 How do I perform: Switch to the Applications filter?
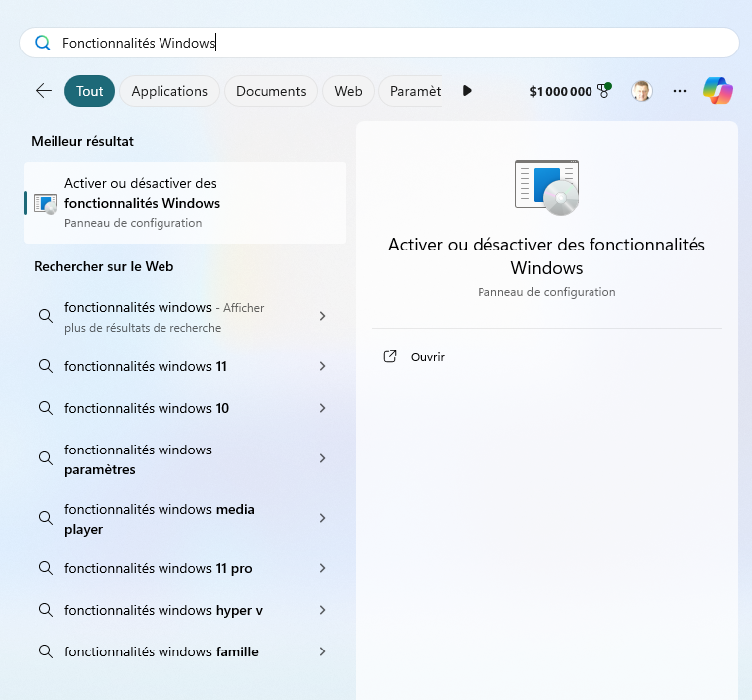click(169, 91)
